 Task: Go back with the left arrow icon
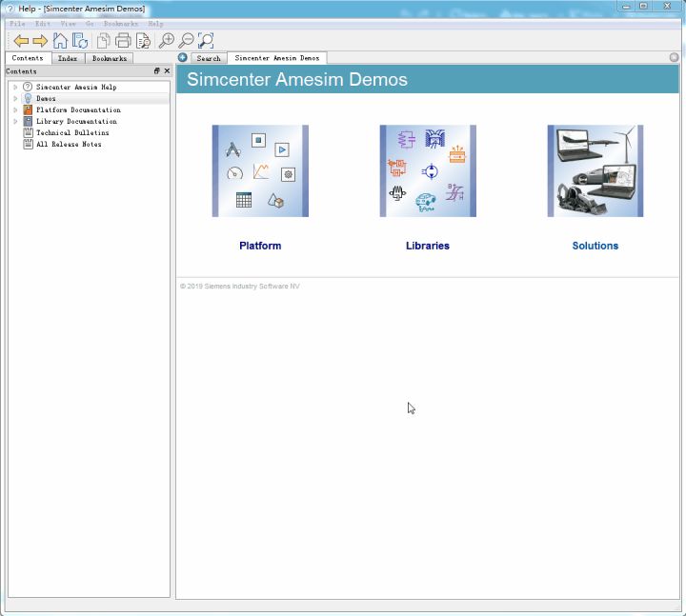tap(21, 41)
